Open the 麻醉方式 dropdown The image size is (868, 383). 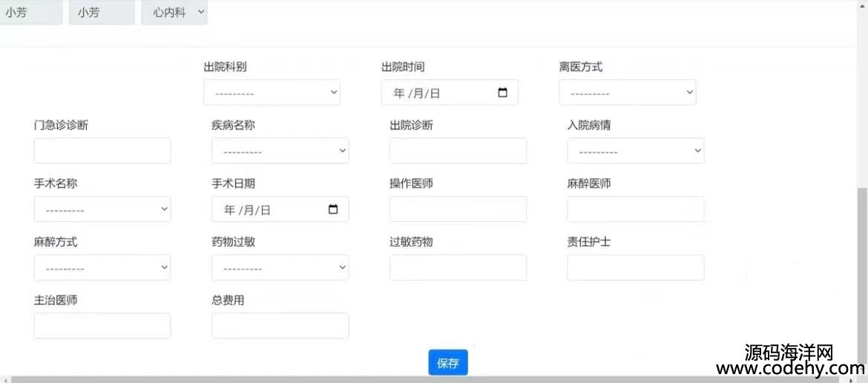point(102,267)
